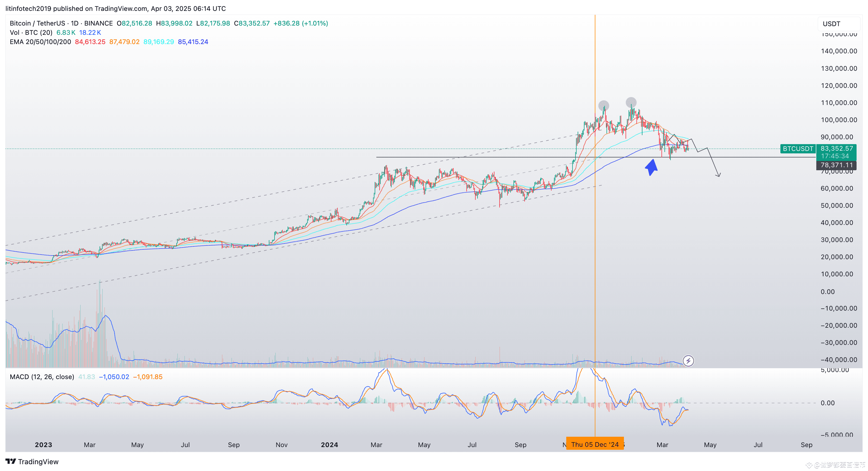Screen dimensions: 868x471
Task: Click the Thu 05 Dec '24 date marker
Action: 595,444
